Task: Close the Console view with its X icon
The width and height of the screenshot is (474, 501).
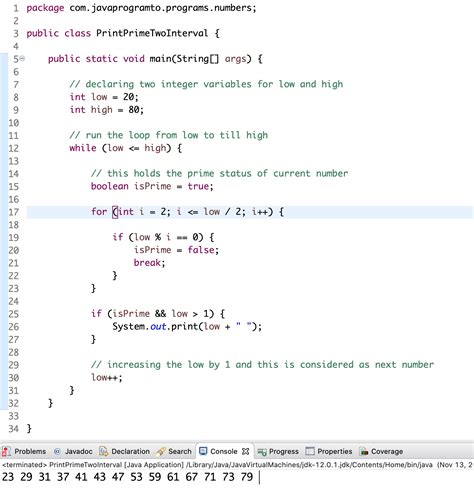Action: point(246,451)
